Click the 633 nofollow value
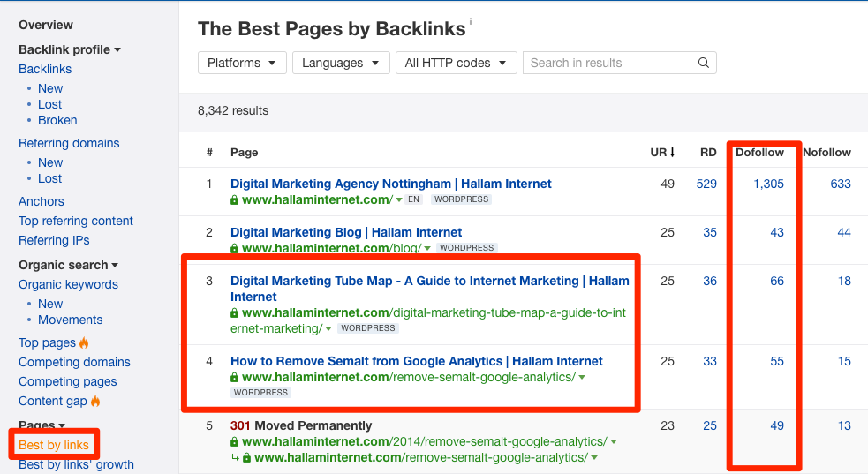 (841, 184)
